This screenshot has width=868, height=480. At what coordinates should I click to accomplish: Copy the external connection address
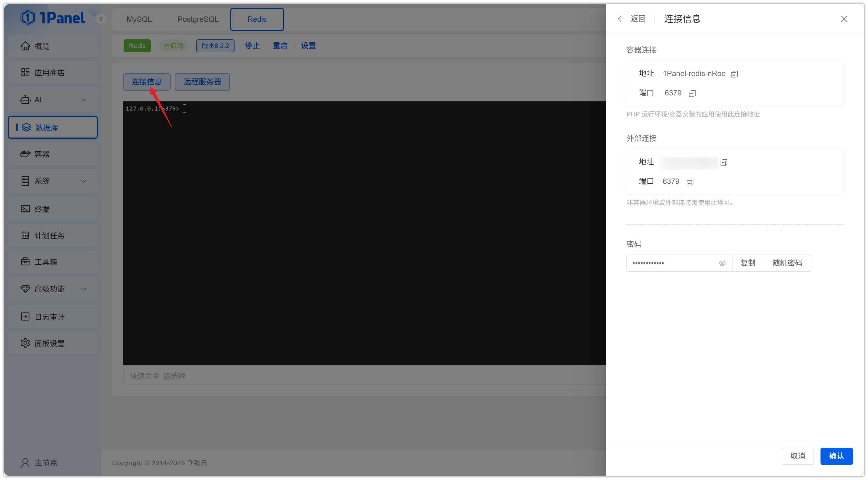pos(723,163)
